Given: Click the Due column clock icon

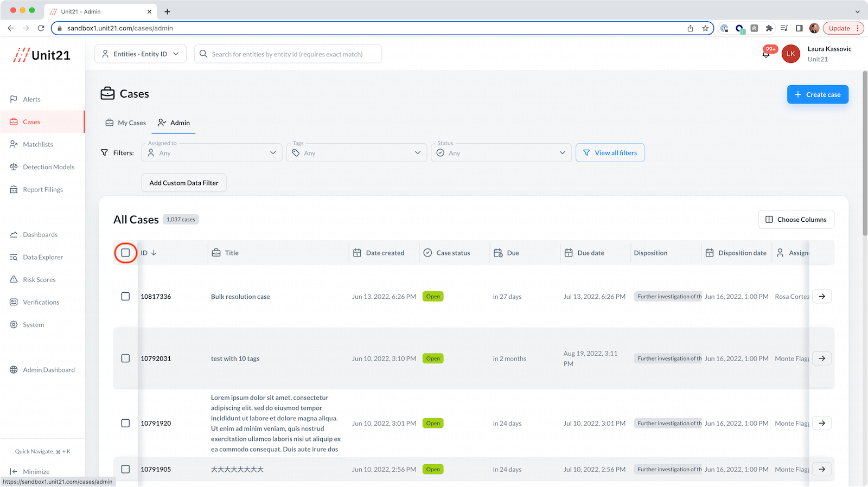Looking at the screenshot, I should tap(498, 253).
